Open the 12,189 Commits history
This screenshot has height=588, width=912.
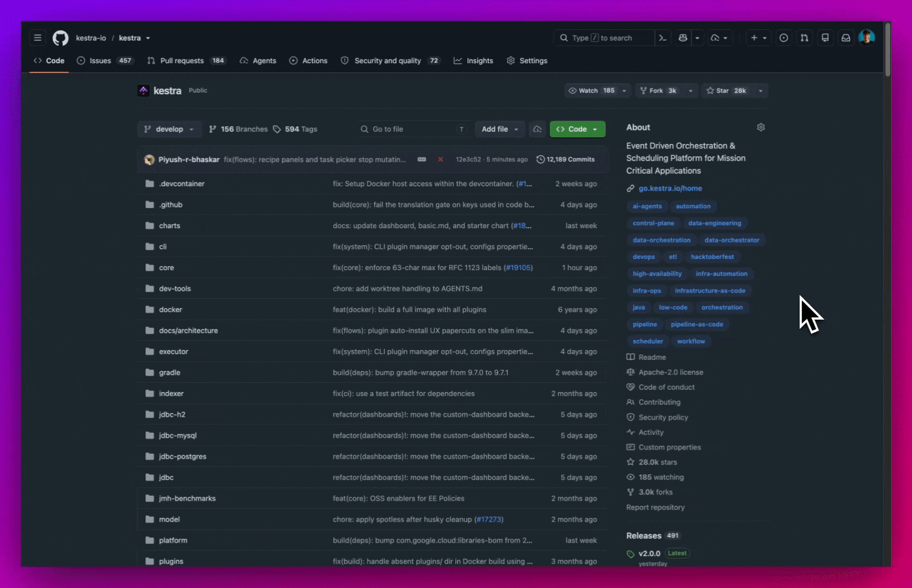(x=566, y=160)
